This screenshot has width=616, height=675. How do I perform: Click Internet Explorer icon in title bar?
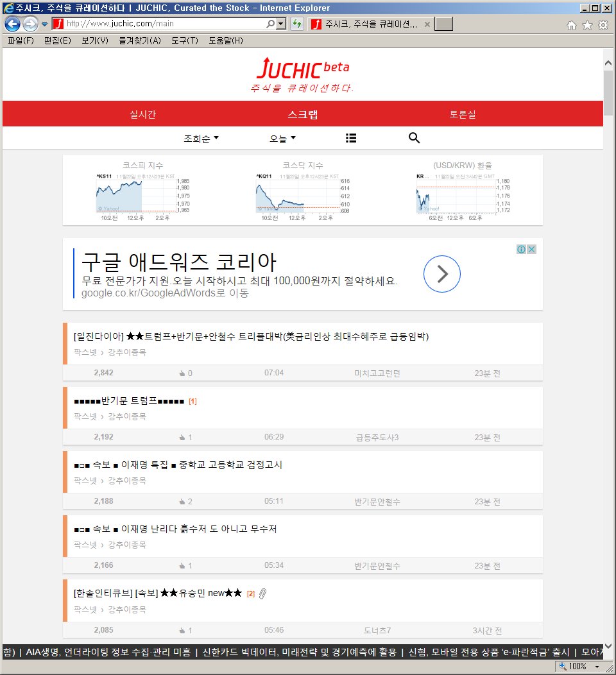click(x=8, y=8)
